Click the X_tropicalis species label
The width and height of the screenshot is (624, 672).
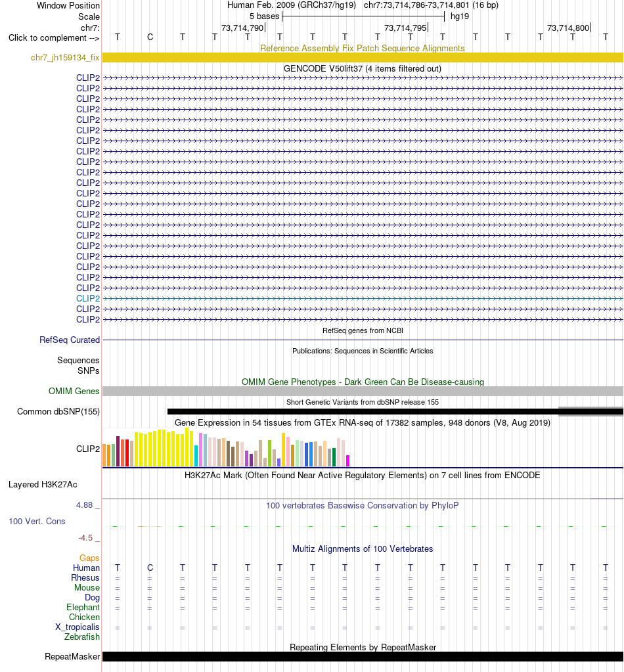click(77, 627)
